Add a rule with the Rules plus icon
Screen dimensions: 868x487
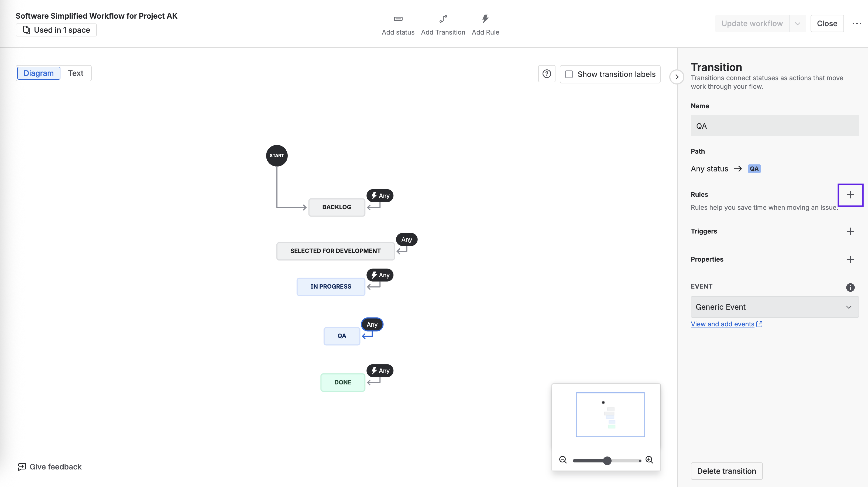click(x=850, y=195)
